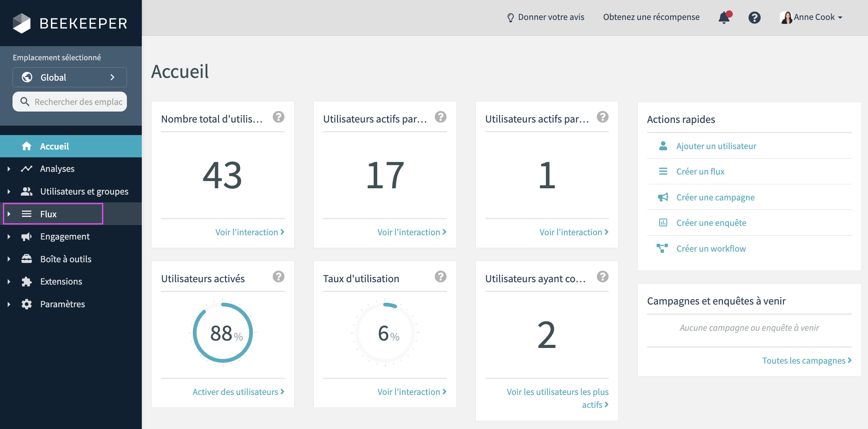Click the lightbulb Donner votre avis icon
Image resolution: width=868 pixels, height=429 pixels.
click(x=510, y=18)
